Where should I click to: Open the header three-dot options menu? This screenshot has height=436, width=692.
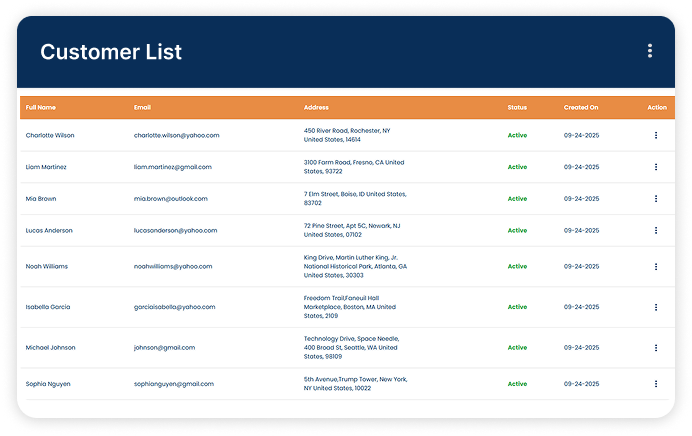650,51
